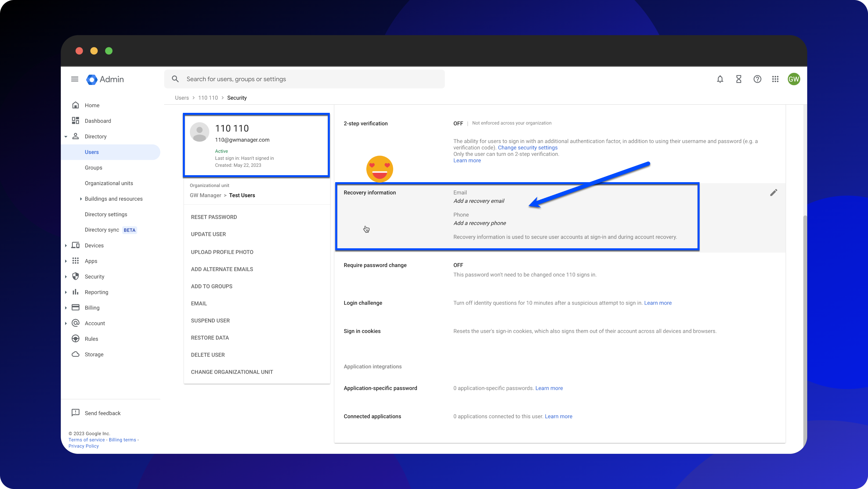Click the search magnifier icon
Image resolution: width=868 pixels, height=489 pixels.
(x=175, y=79)
